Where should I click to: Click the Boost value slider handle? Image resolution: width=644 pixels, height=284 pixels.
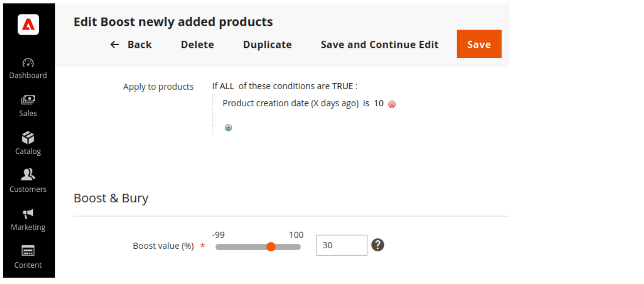point(271,247)
